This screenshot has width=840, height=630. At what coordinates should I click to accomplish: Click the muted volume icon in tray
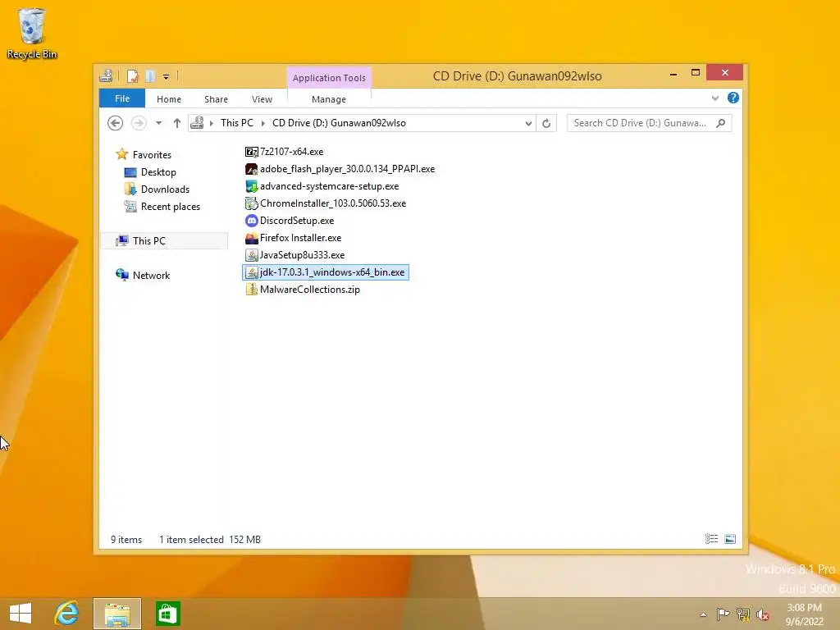coord(763,614)
